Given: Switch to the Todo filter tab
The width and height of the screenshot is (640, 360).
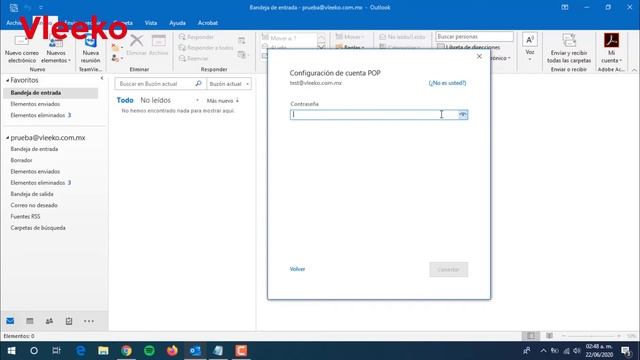Looking at the screenshot, I should [125, 100].
